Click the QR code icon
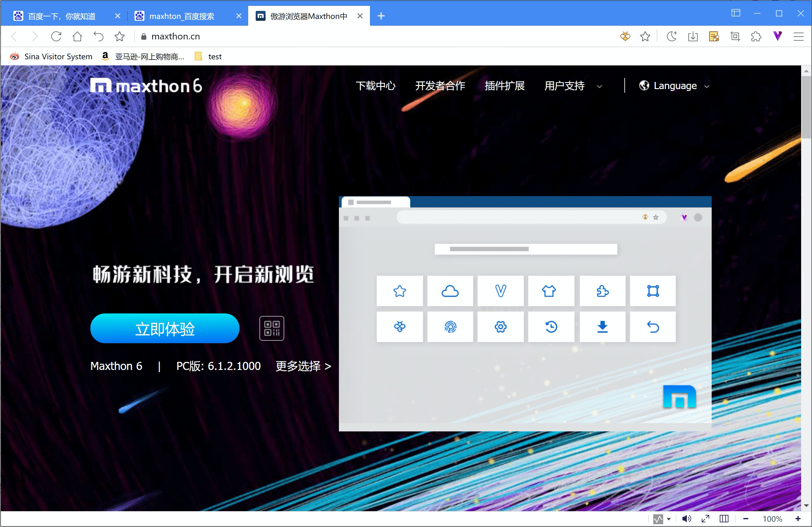 [271, 328]
